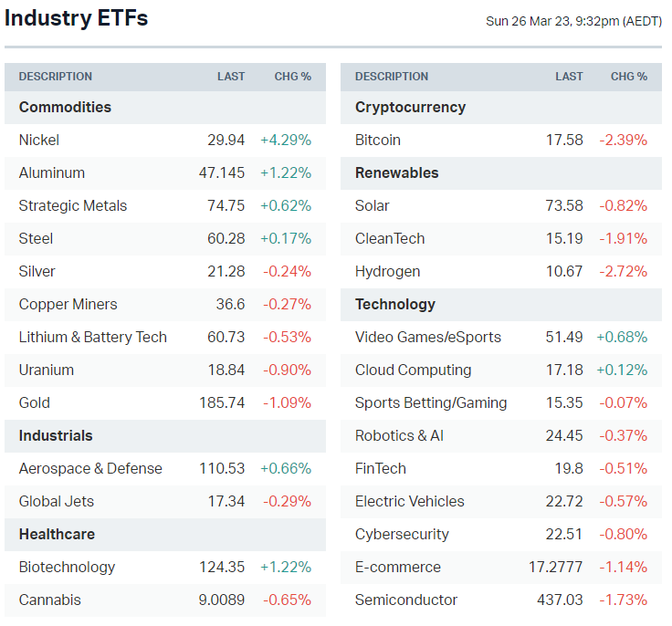Open the Semiconductor ETF entry

pos(406,600)
